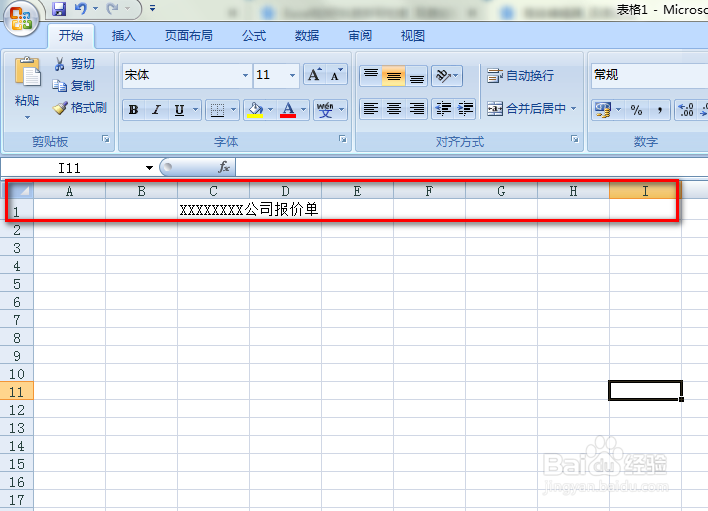Switch to the 审阅 tab
Screen dimensions: 708x511
(360, 36)
